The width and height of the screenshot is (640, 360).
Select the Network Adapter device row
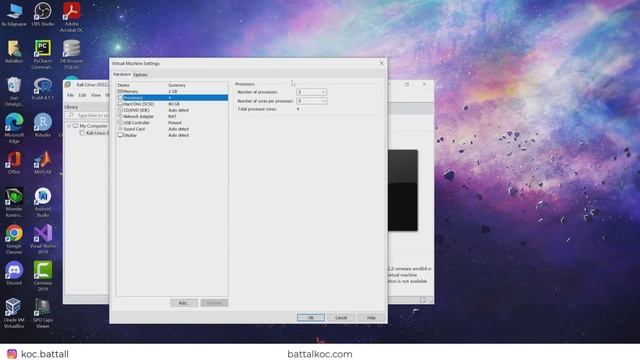click(172, 116)
